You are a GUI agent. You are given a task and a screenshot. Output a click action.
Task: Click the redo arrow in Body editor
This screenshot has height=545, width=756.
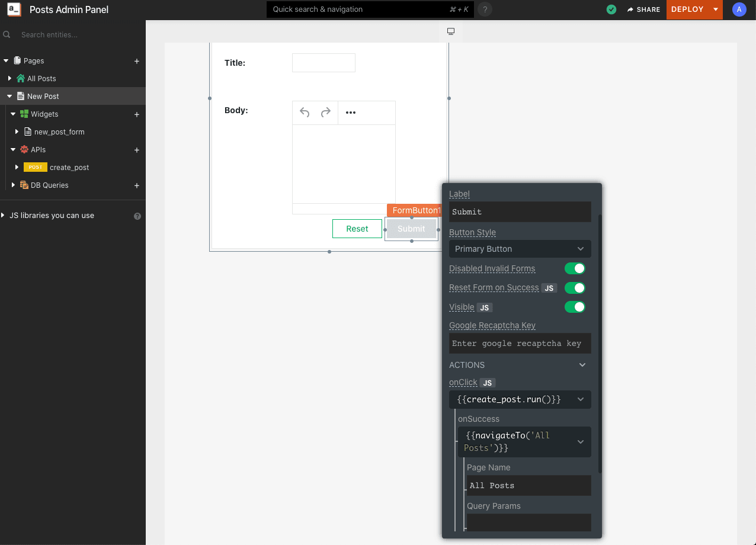point(325,113)
